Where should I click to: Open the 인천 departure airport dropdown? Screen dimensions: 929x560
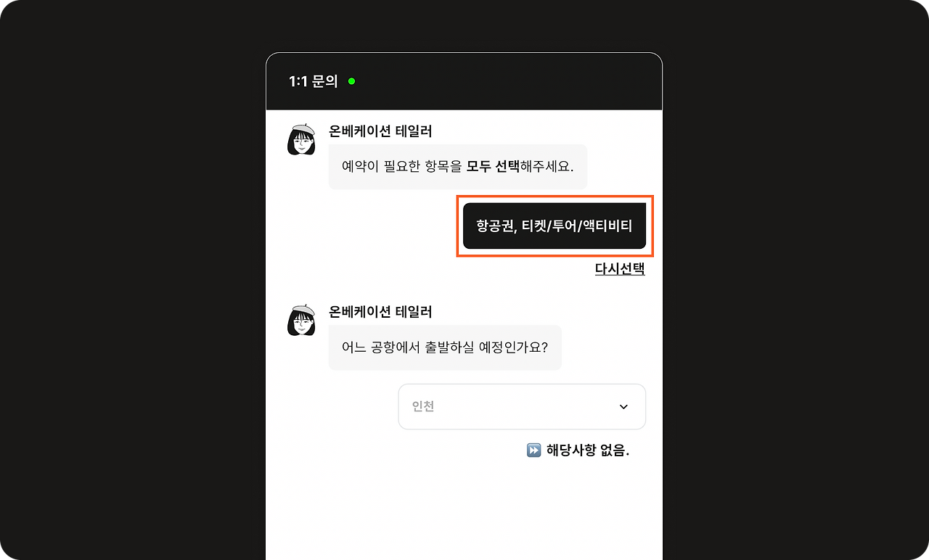point(522,407)
